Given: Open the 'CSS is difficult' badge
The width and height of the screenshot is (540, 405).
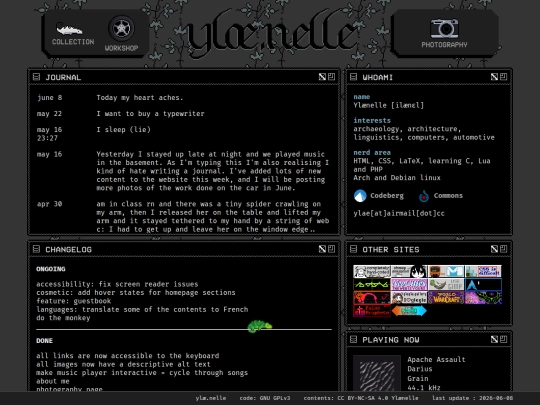Looking at the screenshot, I should [483, 272].
